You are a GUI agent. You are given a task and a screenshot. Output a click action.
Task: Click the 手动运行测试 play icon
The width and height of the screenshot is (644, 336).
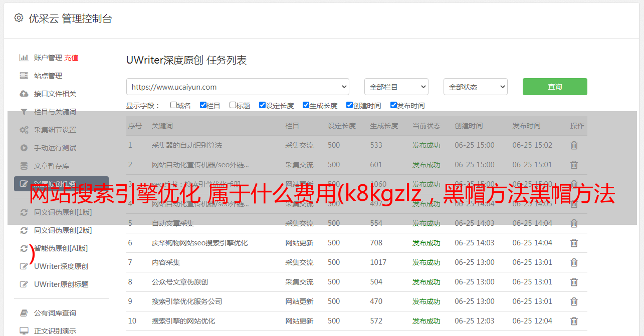click(24, 148)
